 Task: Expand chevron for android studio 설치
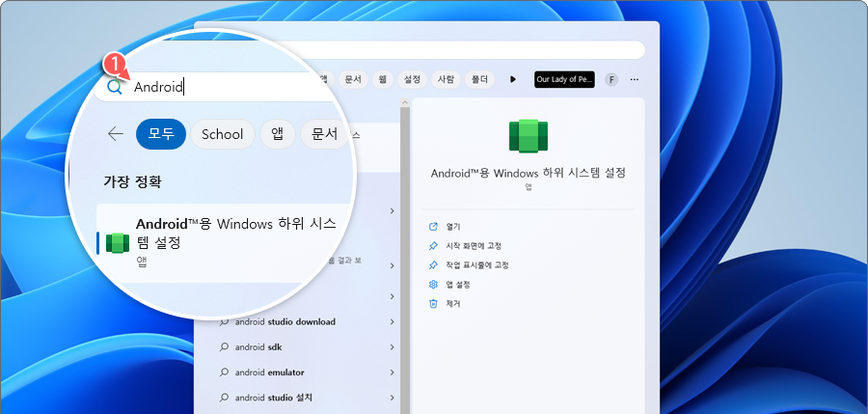click(x=392, y=398)
